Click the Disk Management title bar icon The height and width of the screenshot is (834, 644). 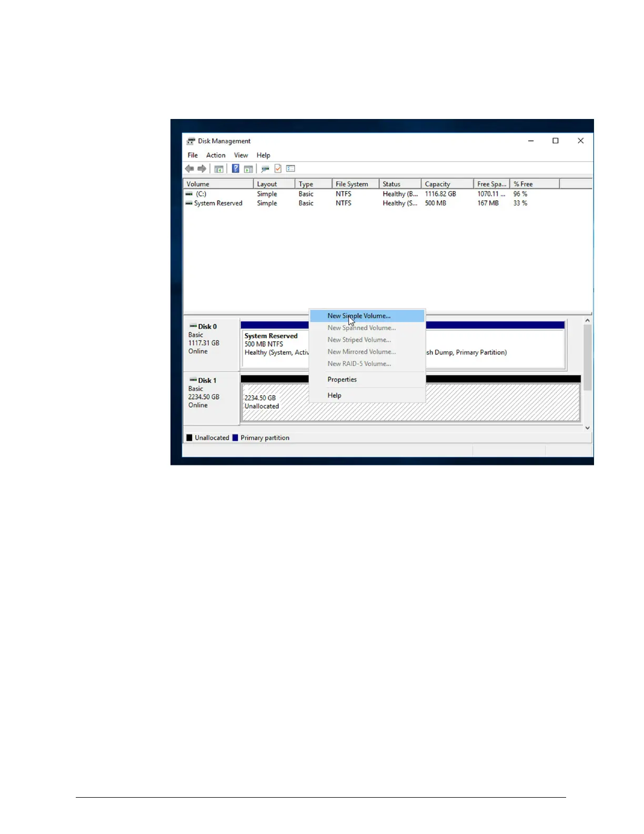(x=191, y=141)
